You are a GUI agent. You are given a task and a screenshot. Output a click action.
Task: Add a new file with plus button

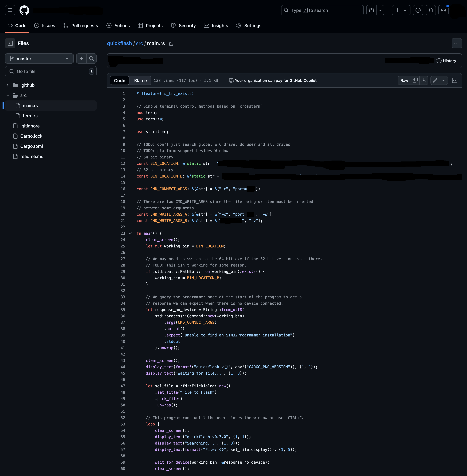click(81, 59)
